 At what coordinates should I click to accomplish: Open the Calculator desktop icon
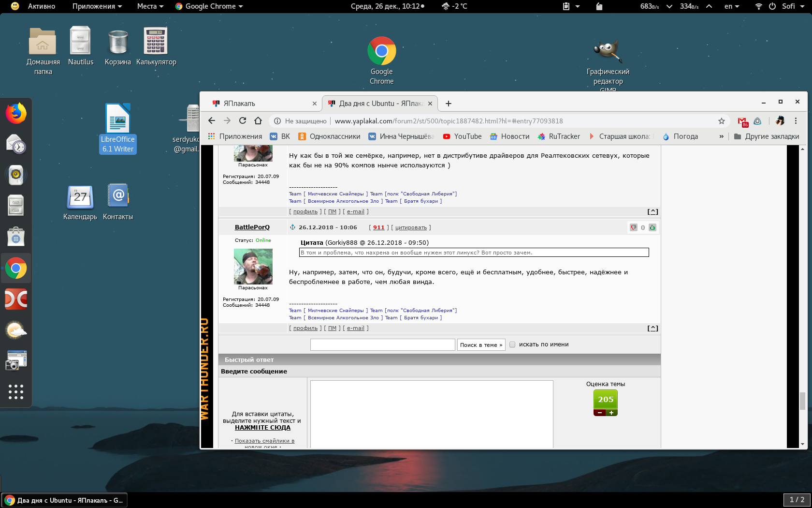[x=156, y=46]
